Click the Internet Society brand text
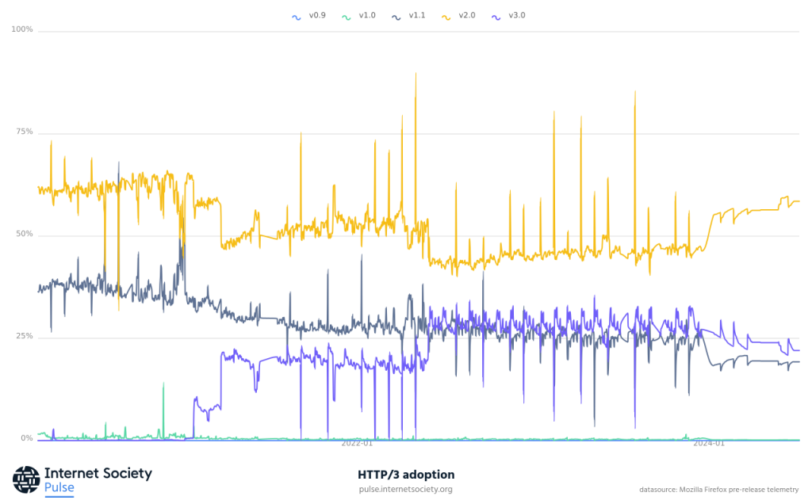 click(98, 473)
